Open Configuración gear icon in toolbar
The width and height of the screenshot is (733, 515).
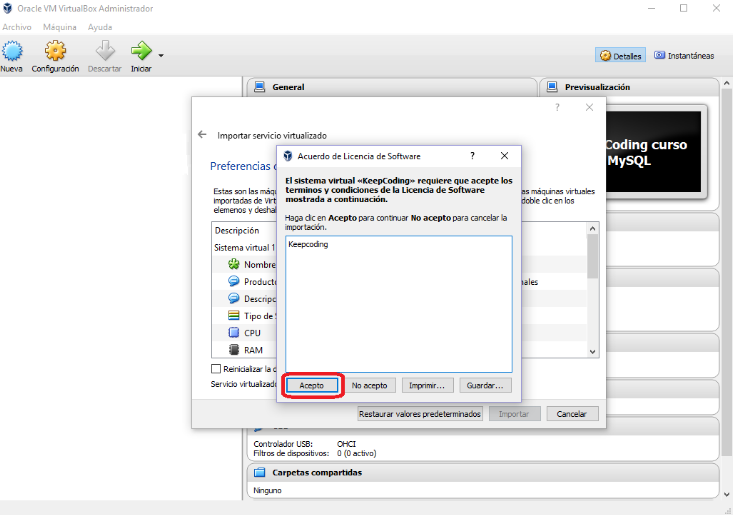pos(55,51)
